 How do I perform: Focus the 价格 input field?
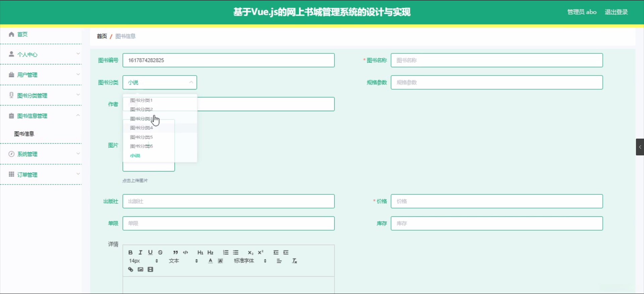pyautogui.click(x=497, y=201)
